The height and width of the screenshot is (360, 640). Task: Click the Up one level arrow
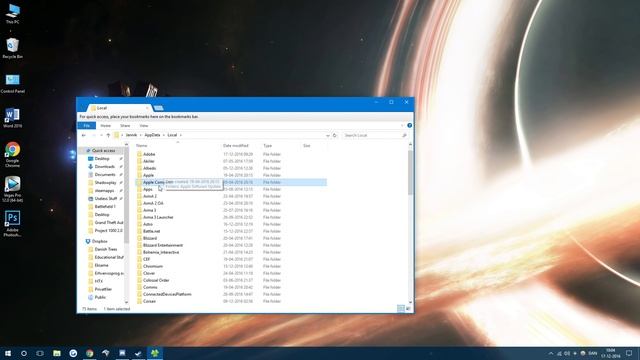click(108, 135)
